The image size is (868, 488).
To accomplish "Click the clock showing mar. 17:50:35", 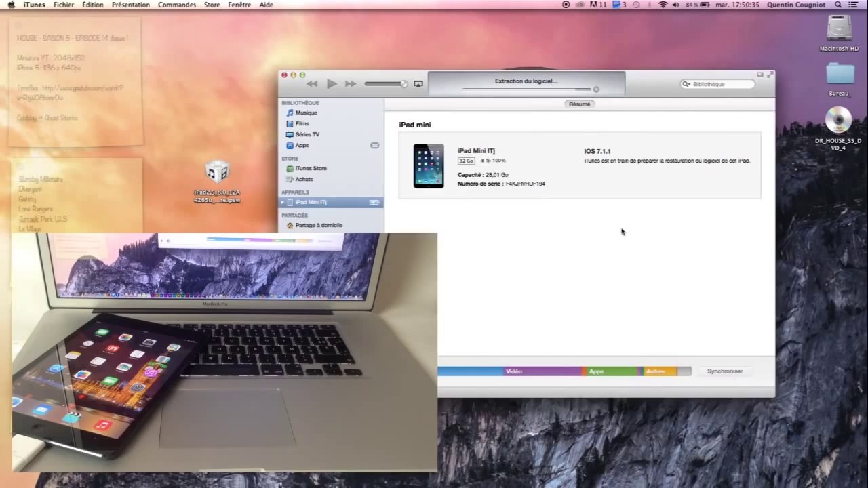I will (x=738, y=5).
